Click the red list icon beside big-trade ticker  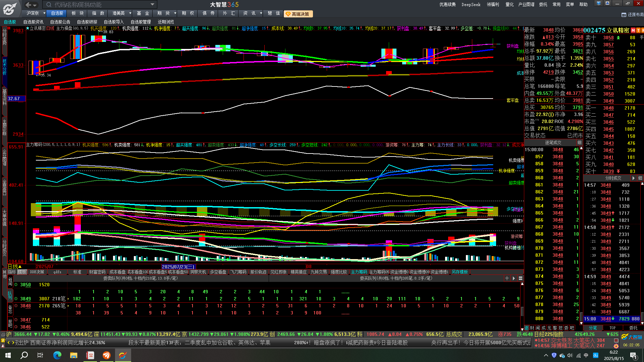tap(616, 340)
